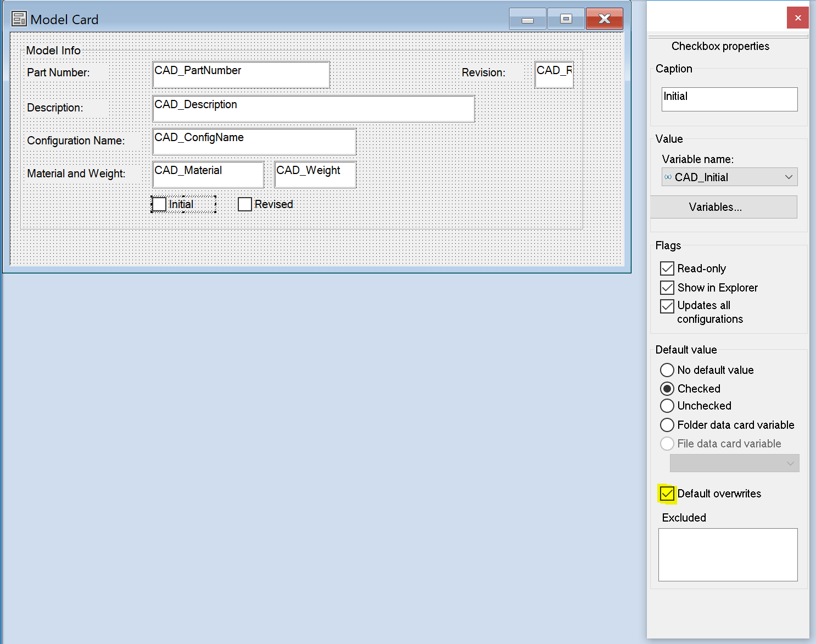The width and height of the screenshot is (816, 644).
Task: Disable Default overwrites checkbox
Action: (x=667, y=494)
